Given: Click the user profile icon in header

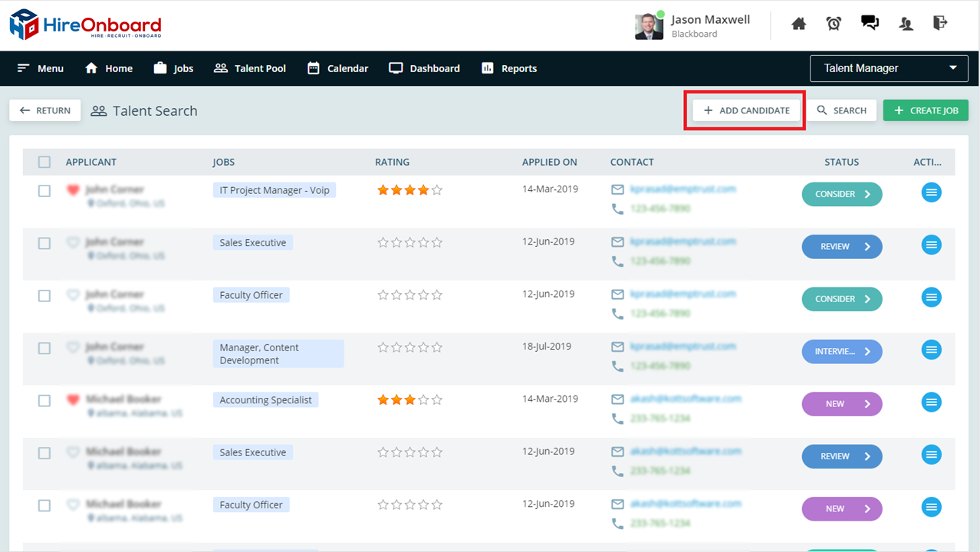Looking at the screenshot, I should tap(906, 24).
